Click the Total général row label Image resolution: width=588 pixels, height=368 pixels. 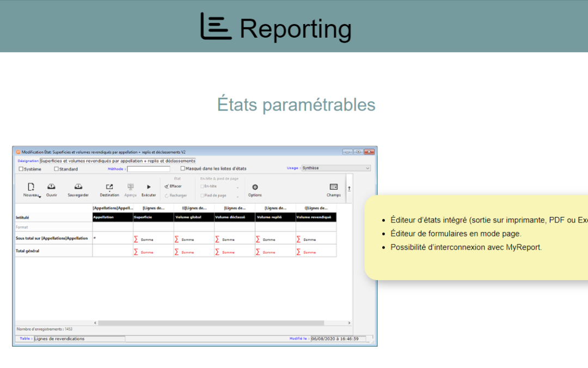pyautogui.click(x=27, y=251)
